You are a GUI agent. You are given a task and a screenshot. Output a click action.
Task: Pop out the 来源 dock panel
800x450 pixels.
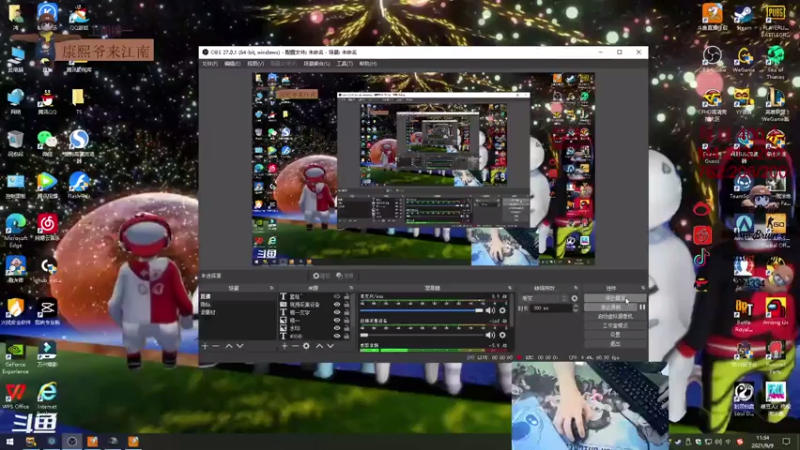click(x=351, y=288)
